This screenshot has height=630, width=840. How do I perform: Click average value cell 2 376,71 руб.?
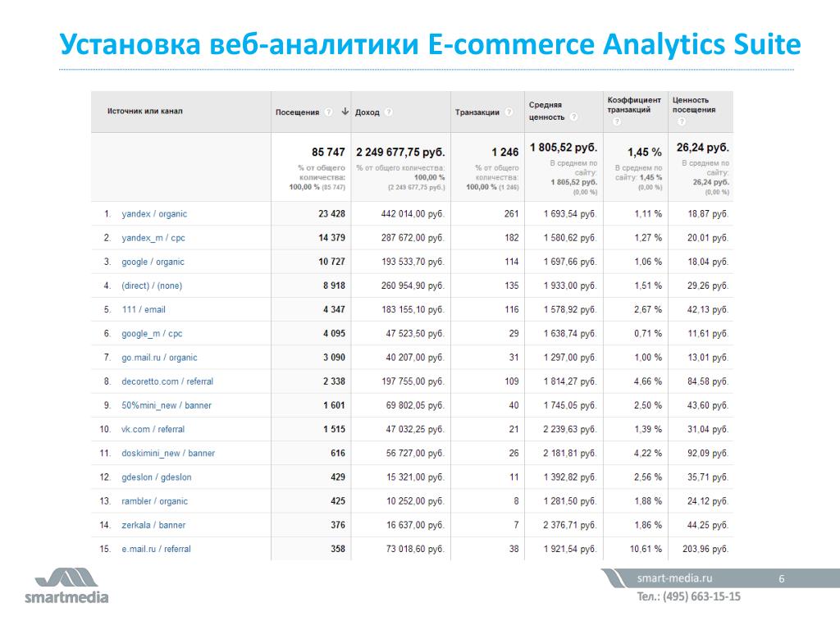coord(570,525)
